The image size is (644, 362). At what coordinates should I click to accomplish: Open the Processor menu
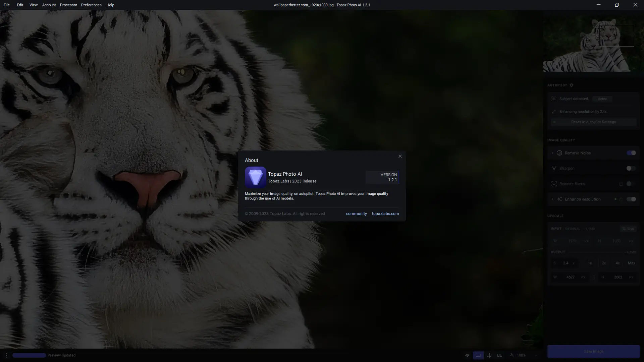coord(68,5)
